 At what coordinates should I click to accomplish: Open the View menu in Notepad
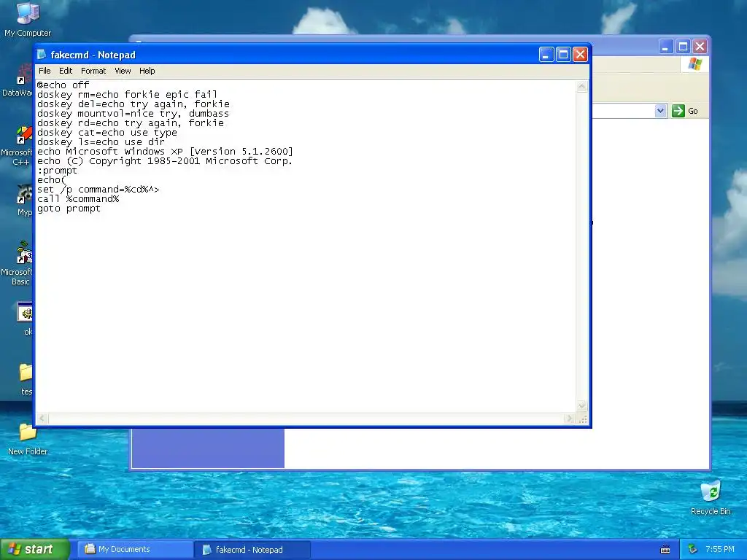[x=123, y=71]
